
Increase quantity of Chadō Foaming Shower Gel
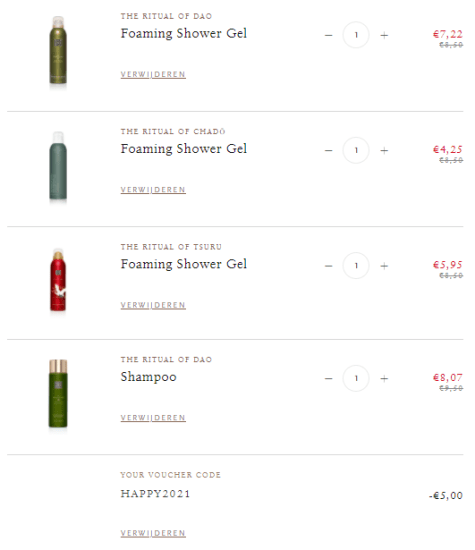click(x=384, y=150)
